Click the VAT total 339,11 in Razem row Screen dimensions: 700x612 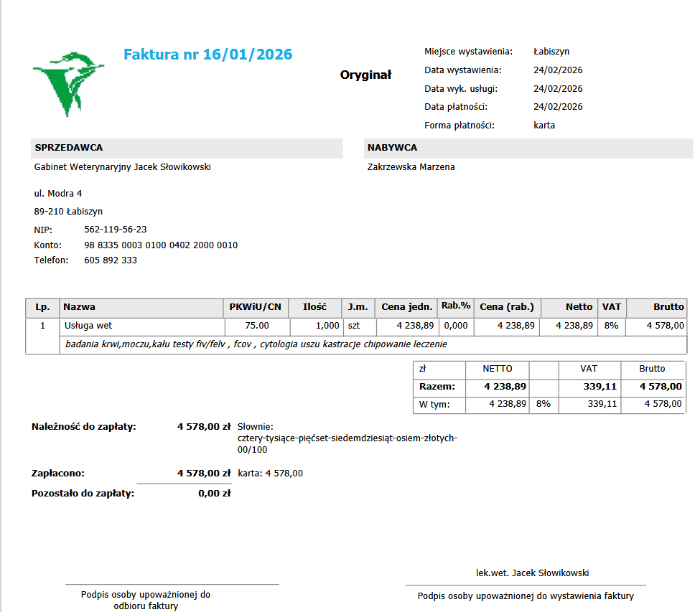coord(600,386)
